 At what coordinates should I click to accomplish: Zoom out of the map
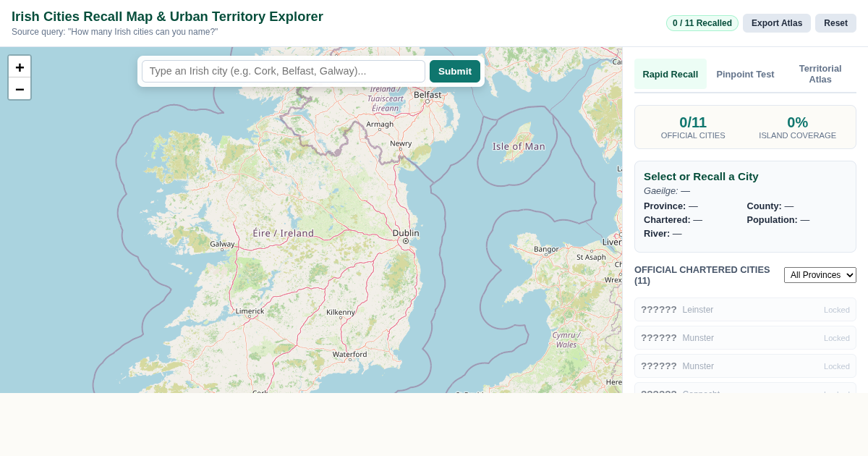(20, 89)
